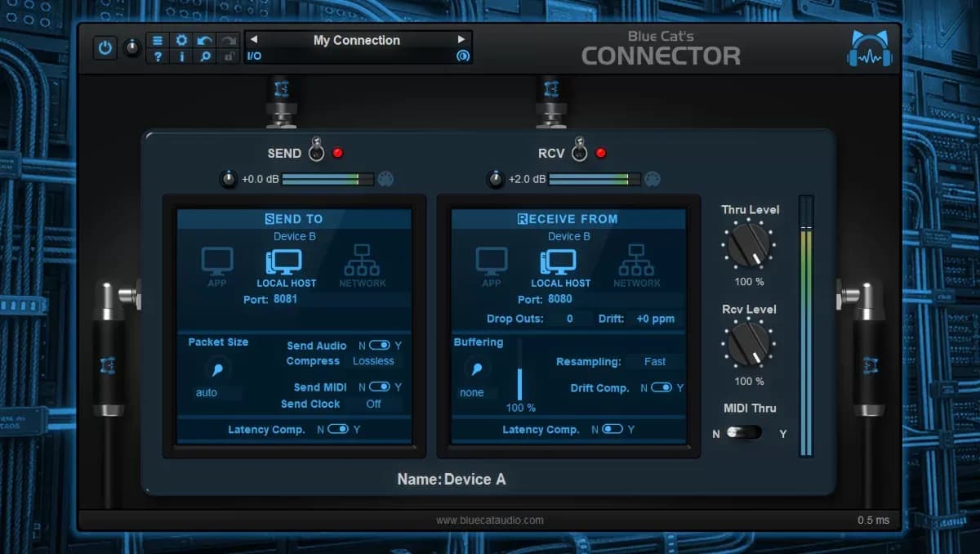Toggle the Drift Comp. switch
Viewport: 980px width, 554px height.
(x=661, y=388)
